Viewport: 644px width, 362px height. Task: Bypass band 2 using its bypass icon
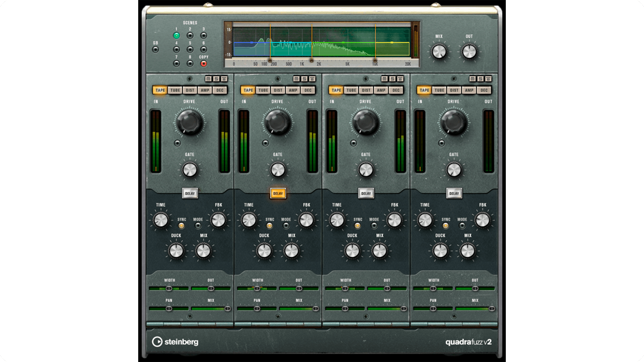[x=312, y=79]
